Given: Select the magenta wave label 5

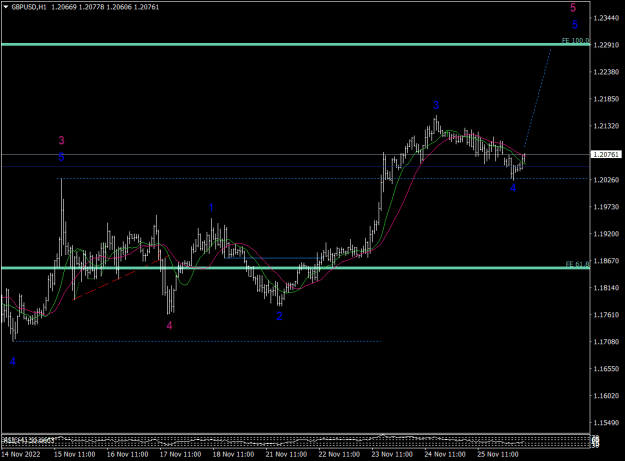Looking at the screenshot, I should click(x=573, y=8).
